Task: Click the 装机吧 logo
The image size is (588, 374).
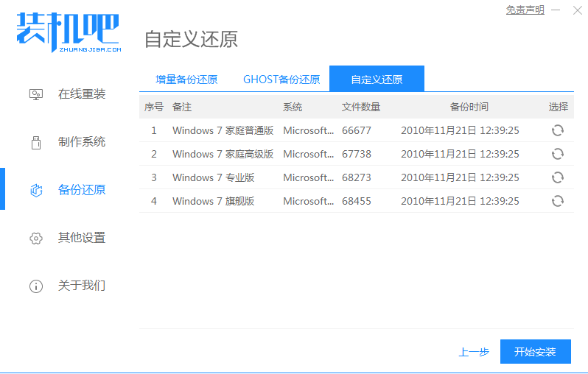Action: click(x=68, y=31)
